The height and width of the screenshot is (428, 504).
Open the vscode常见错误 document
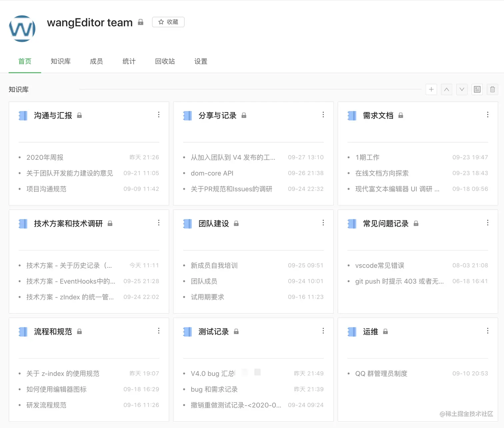tap(380, 266)
